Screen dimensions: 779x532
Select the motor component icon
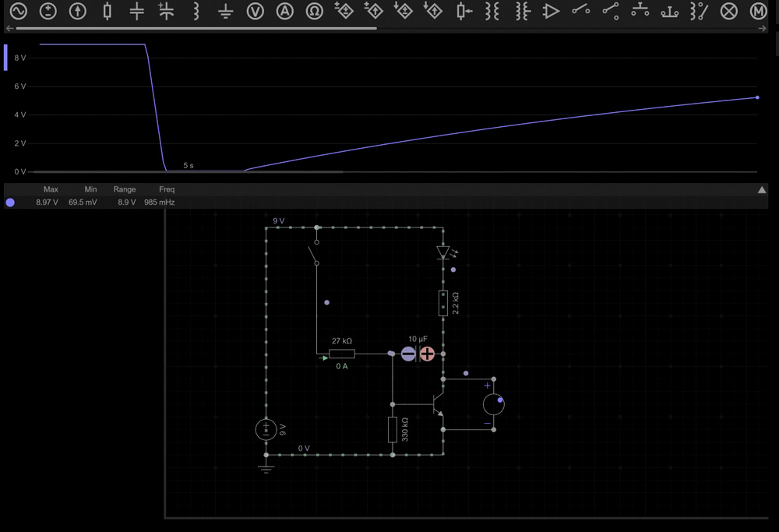[x=757, y=11]
